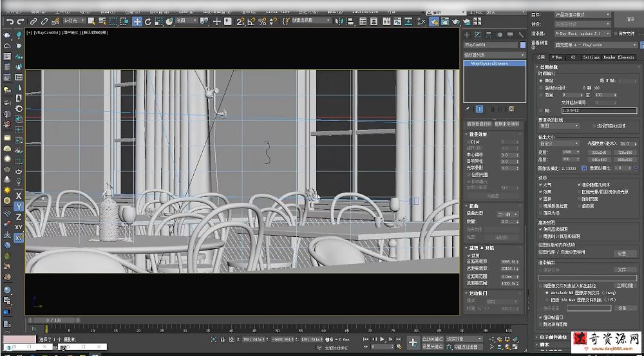Screen dimensions: 644x356
Task: Toggle the Angle Snap icon
Action: tap(251, 21)
